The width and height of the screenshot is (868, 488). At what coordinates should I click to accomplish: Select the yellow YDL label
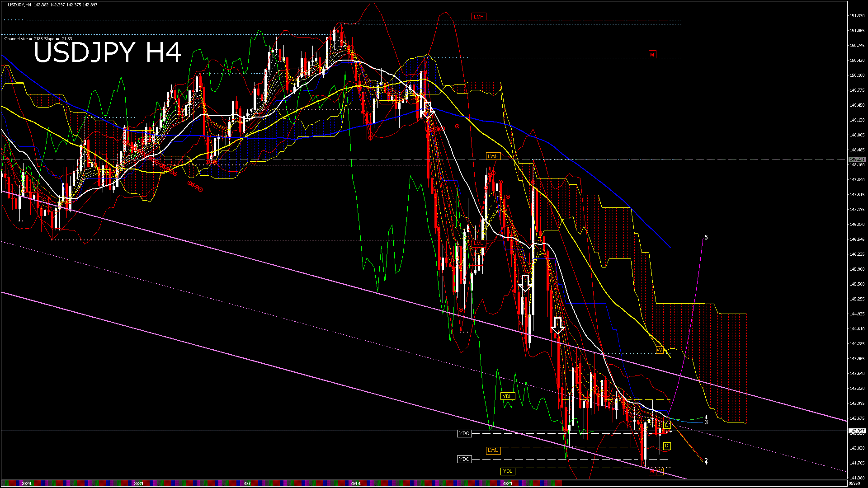coord(508,471)
